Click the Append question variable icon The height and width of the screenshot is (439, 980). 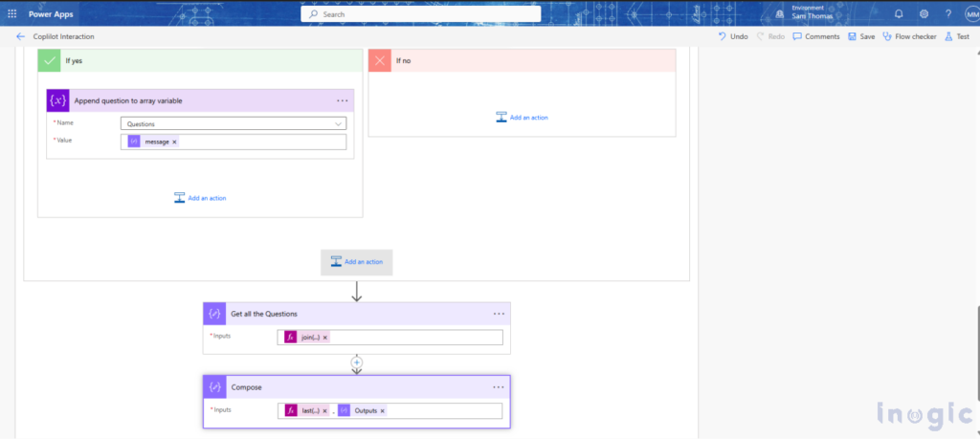58,100
